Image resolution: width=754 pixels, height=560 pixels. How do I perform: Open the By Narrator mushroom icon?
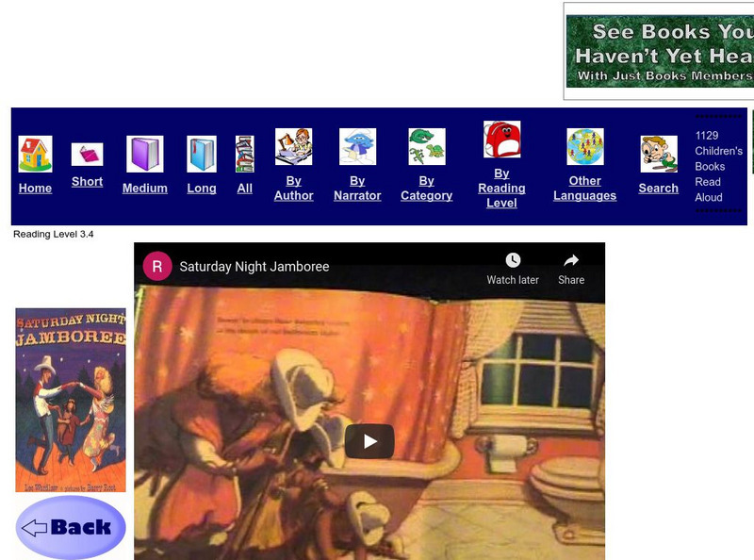[357, 145]
